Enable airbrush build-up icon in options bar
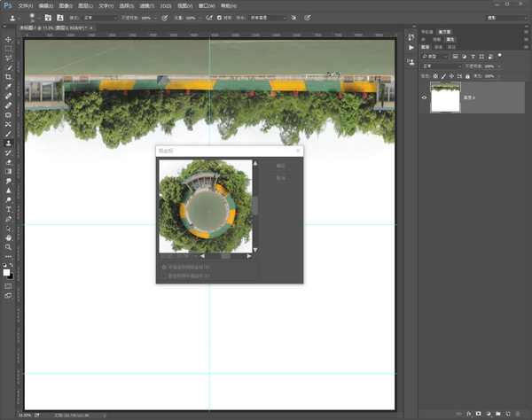The height and width of the screenshot is (420, 532). pos(209,18)
